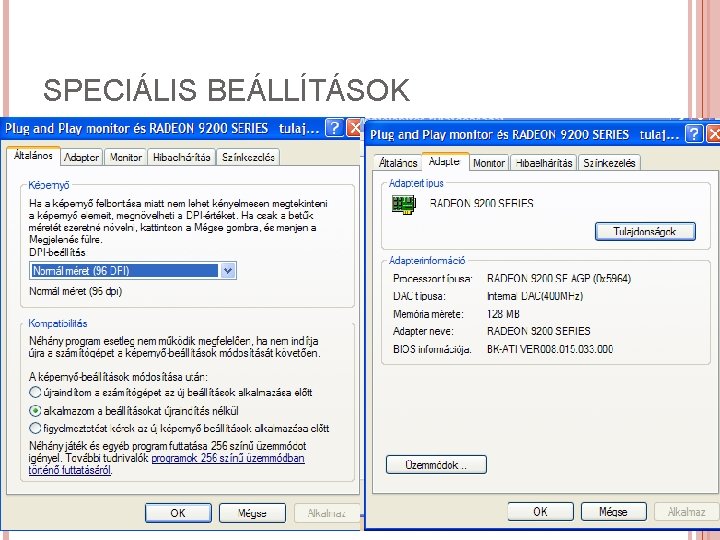The width and height of the screenshot is (720, 540).
Task: Click the RADEON 9200 SE AGP processor value
Action: tap(559, 278)
